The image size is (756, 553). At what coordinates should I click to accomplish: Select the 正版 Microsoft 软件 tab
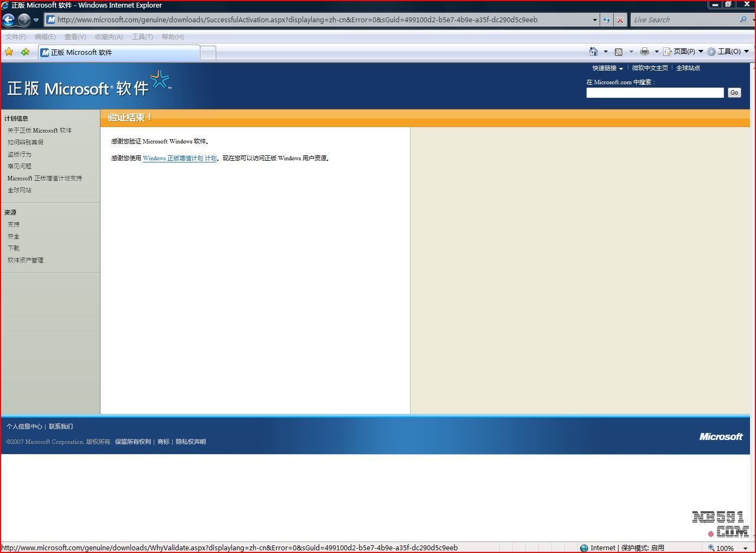point(119,53)
